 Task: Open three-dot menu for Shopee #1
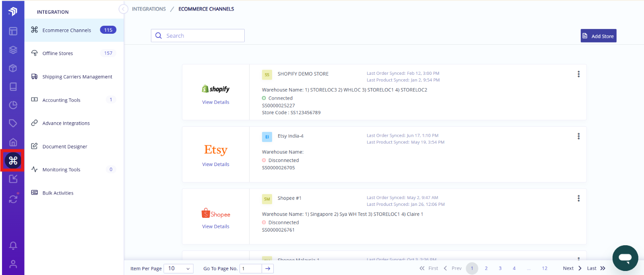(578, 198)
